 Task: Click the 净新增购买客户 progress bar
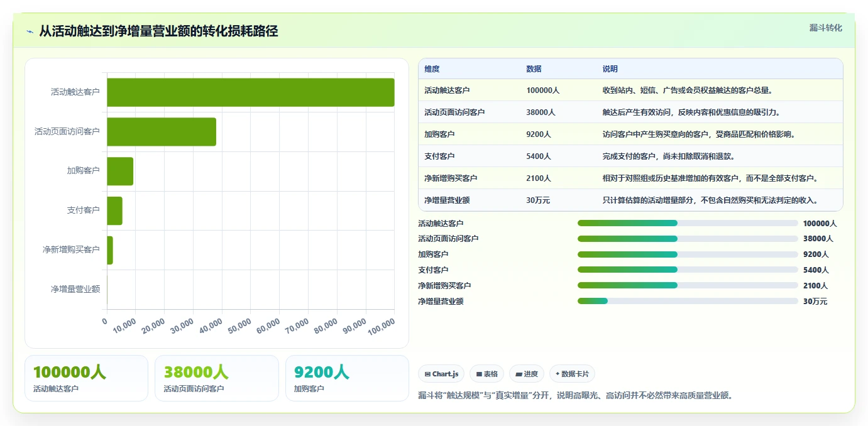click(688, 285)
